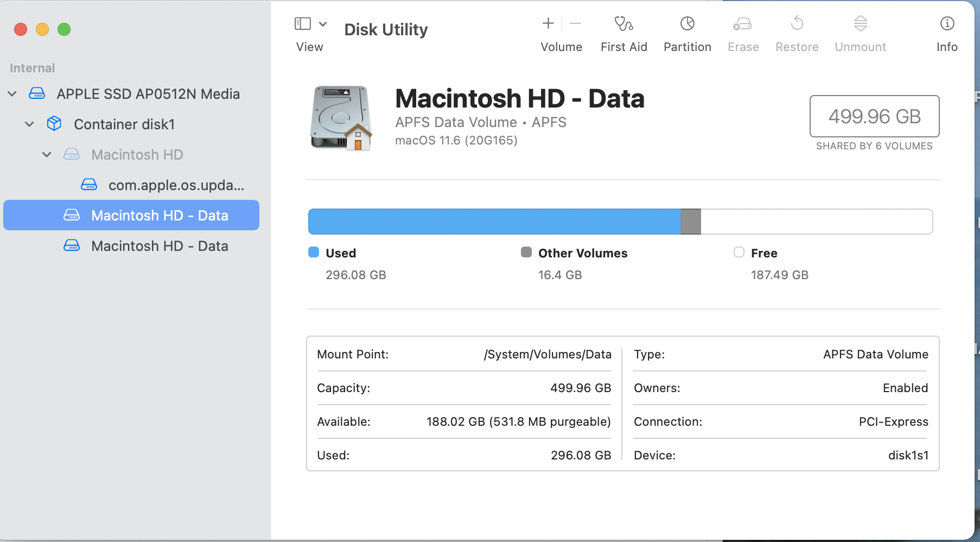Click the white Free space swatch
This screenshot has height=542, width=980.
[739, 252]
